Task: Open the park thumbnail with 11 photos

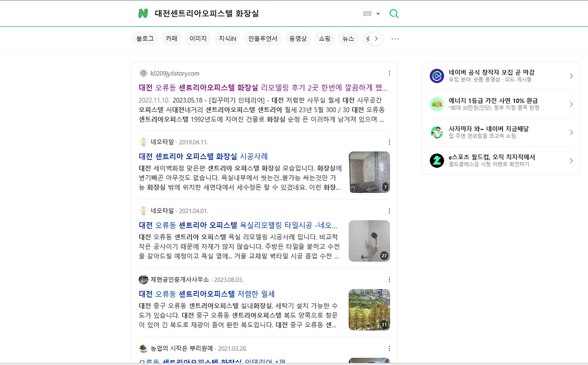Action: [369, 310]
